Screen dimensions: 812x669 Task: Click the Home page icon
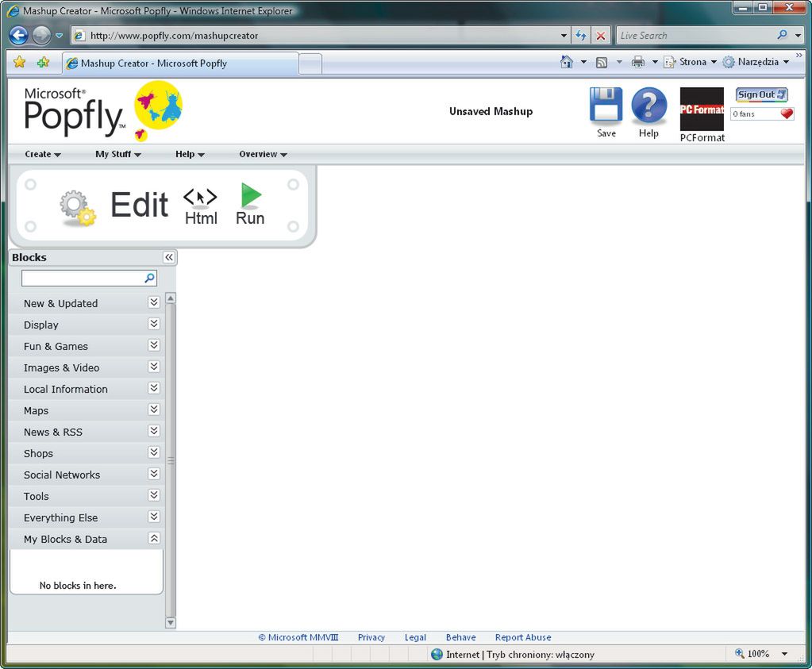(x=567, y=62)
